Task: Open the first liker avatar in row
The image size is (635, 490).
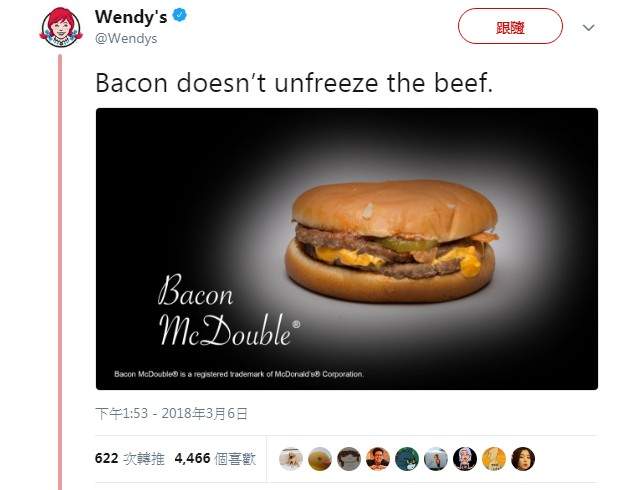Action: (291, 459)
